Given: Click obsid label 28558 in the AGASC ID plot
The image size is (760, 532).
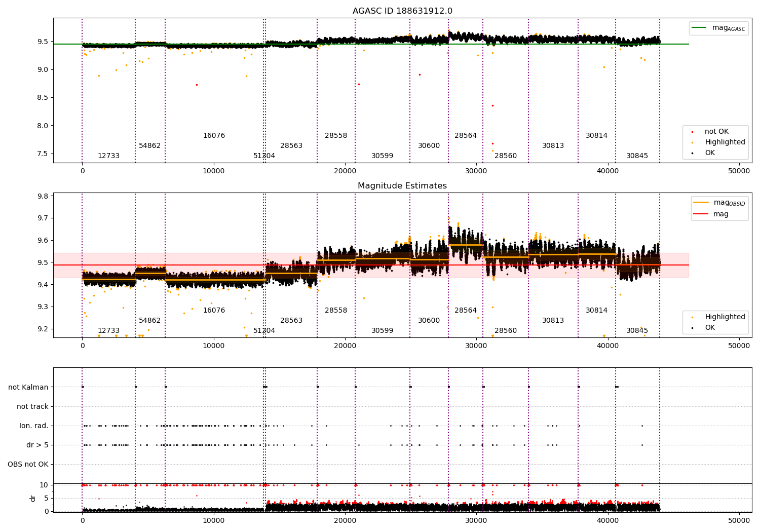Looking at the screenshot, I should (336, 136).
